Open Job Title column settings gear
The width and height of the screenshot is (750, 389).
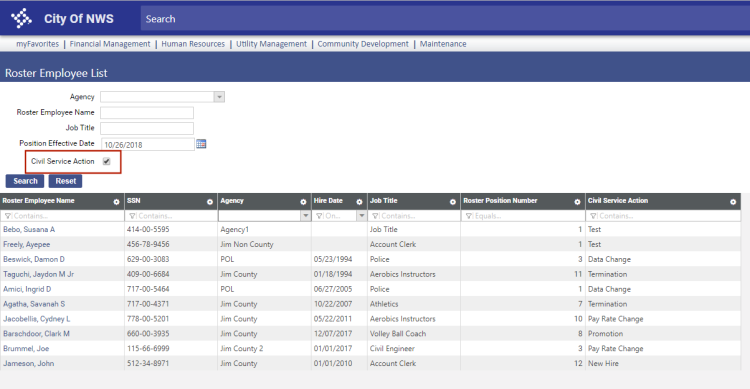pyautogui.click(x=452, y=202)
